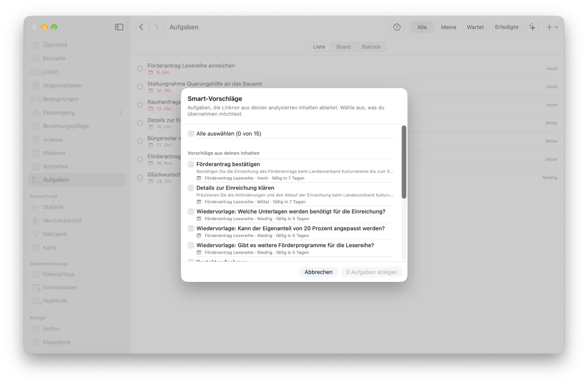Open Überblick in the sidebar

(77, 45)
